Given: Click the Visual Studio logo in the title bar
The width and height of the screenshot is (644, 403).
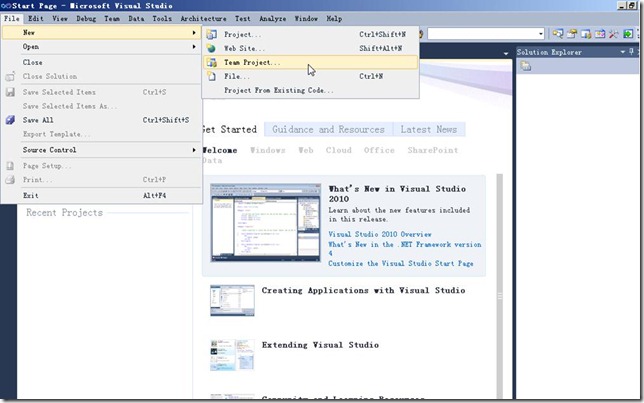Looking at the screenshot, I should tap(6, 5).
